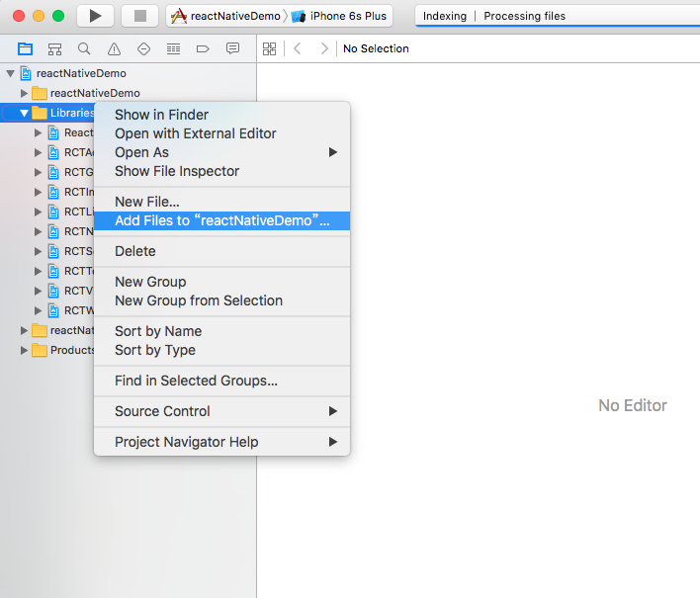
Task: Click the Indexing status text
Action: 445,16
